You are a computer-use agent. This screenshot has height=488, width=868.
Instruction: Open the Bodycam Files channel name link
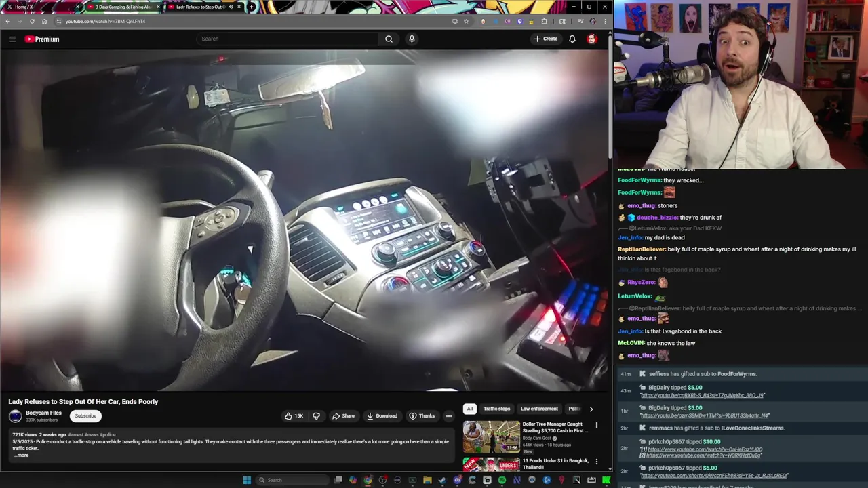43,413
